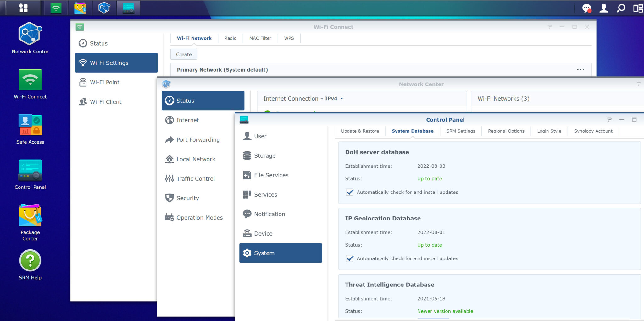Open Safe Access desktop shortcut
The height and width of the screenshot is (321, 644).
[x=30, y=129]
